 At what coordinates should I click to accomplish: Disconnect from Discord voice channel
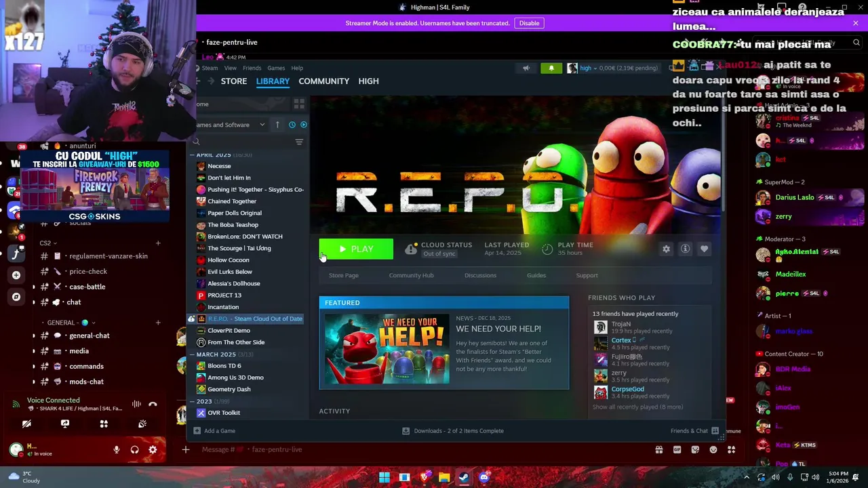[x=153, y=404]
